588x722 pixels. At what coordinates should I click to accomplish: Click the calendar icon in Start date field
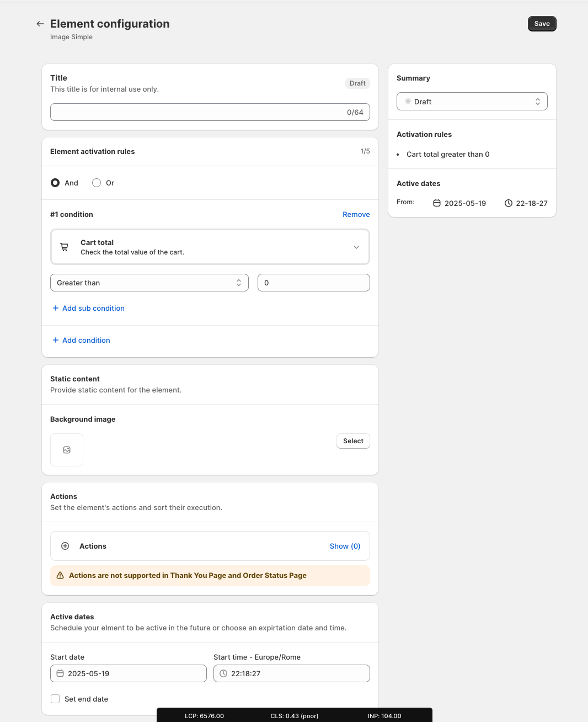(60, 673)
